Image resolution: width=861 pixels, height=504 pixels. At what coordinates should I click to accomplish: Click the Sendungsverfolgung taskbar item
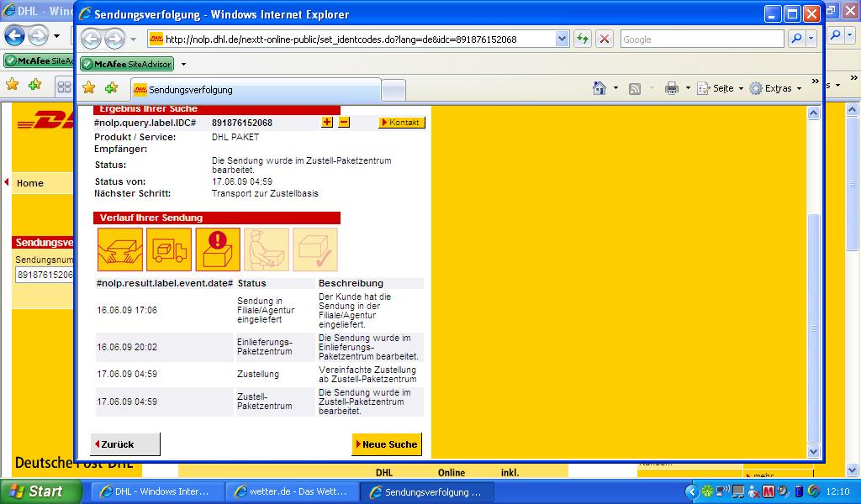(x=427, y=492)
